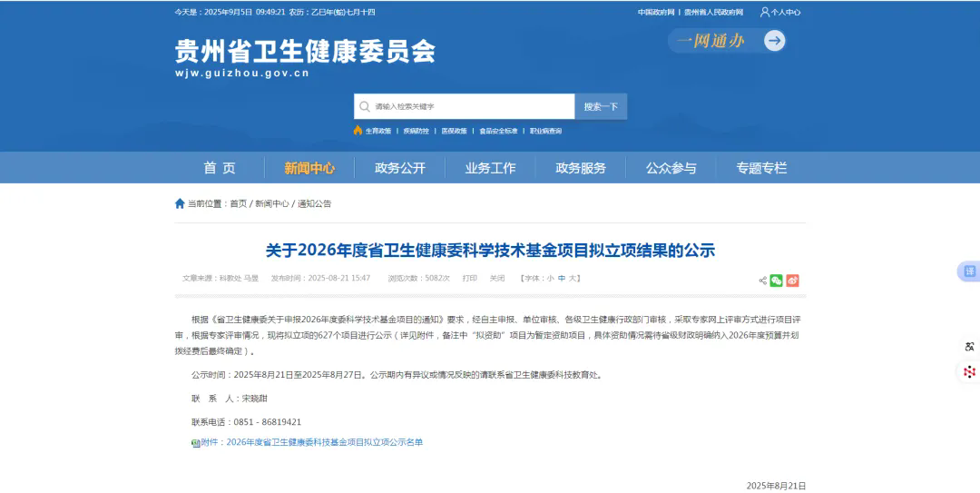
Task: Click the 个人中心 user icon
Action: (x=765, y=13)
